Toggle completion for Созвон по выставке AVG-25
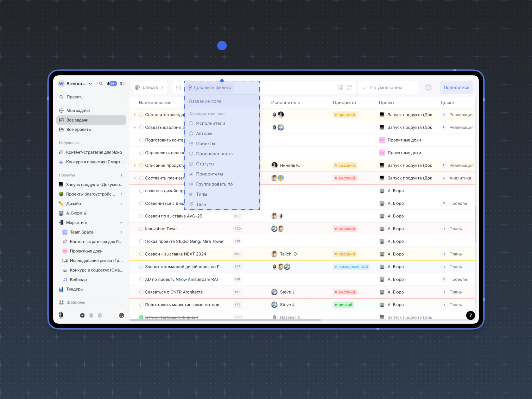This screenshot has width=532, height=399. pos(141,216)
